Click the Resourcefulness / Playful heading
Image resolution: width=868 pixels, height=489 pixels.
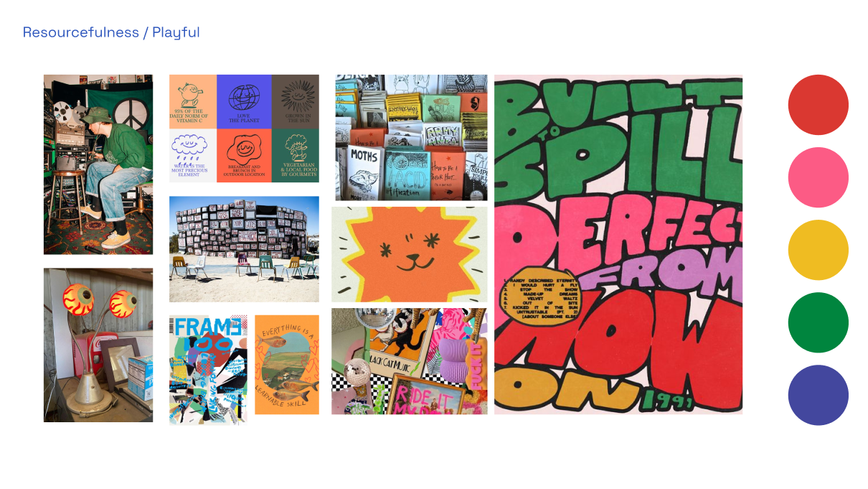tap(111, 32)
